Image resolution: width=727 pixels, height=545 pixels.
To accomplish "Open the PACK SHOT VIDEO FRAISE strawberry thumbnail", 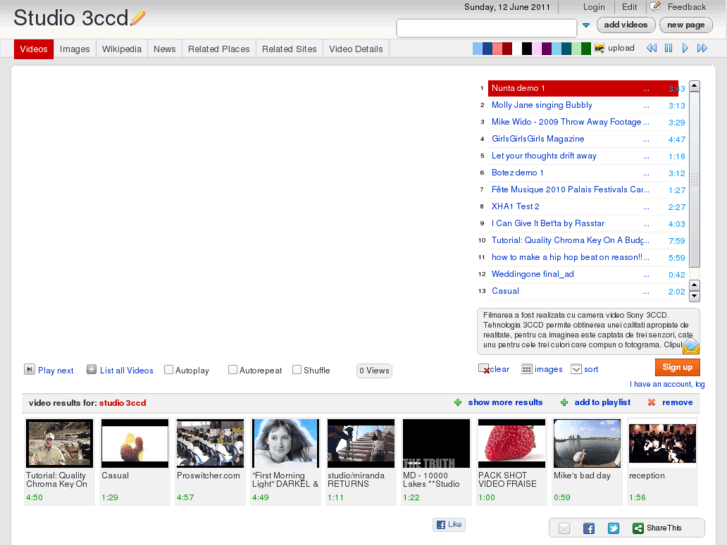I will tap(512, 443).
